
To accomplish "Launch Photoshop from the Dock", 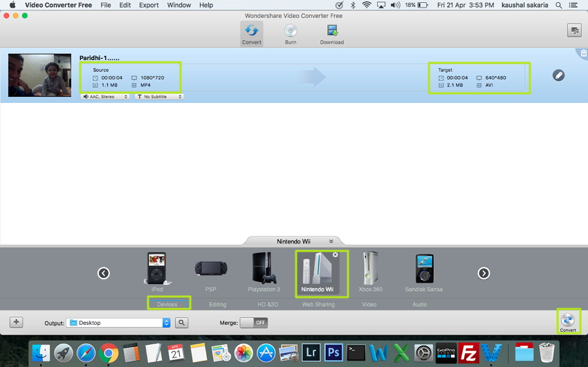I will [333, 352].
